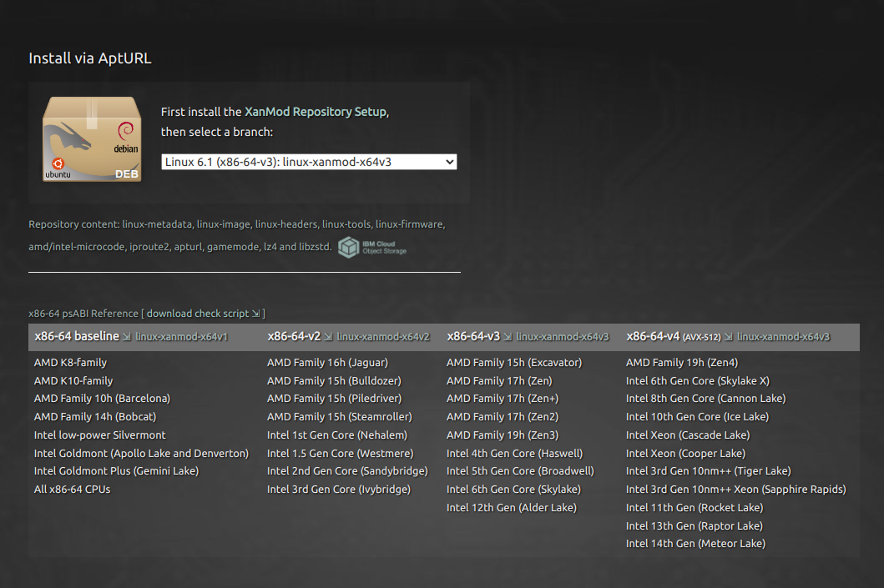Click the 'x86-64 baseline' column heading
This screenshot has width=884, height=588.
coord(77,336)
